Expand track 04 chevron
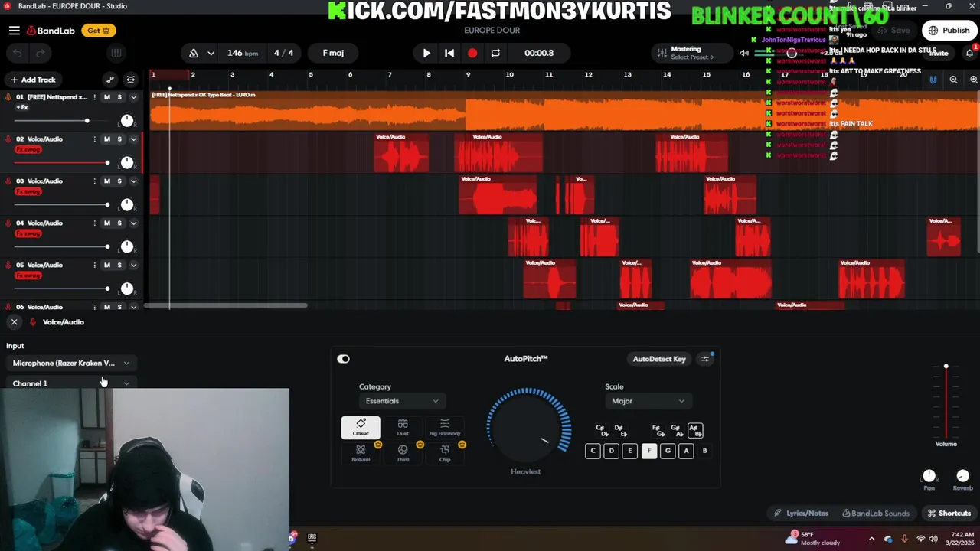The image size is (980, 551). click(x=133, y=223)
